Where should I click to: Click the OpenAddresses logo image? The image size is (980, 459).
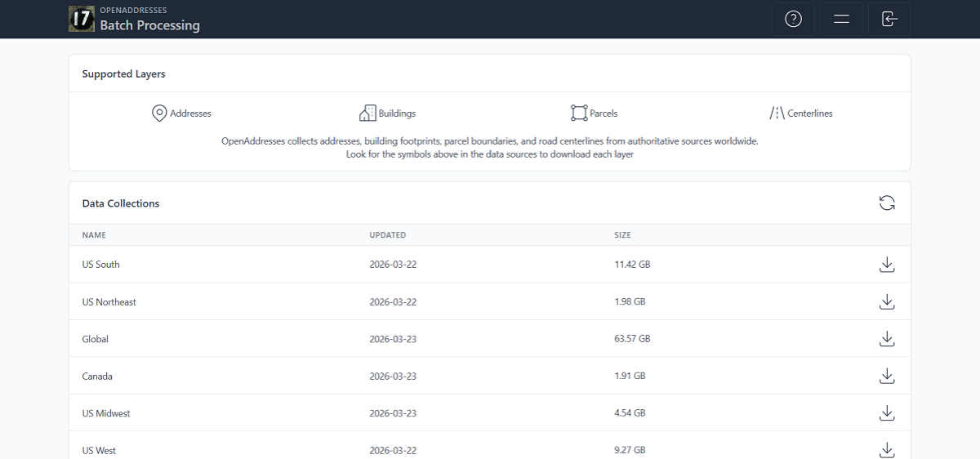click(82, 19)
